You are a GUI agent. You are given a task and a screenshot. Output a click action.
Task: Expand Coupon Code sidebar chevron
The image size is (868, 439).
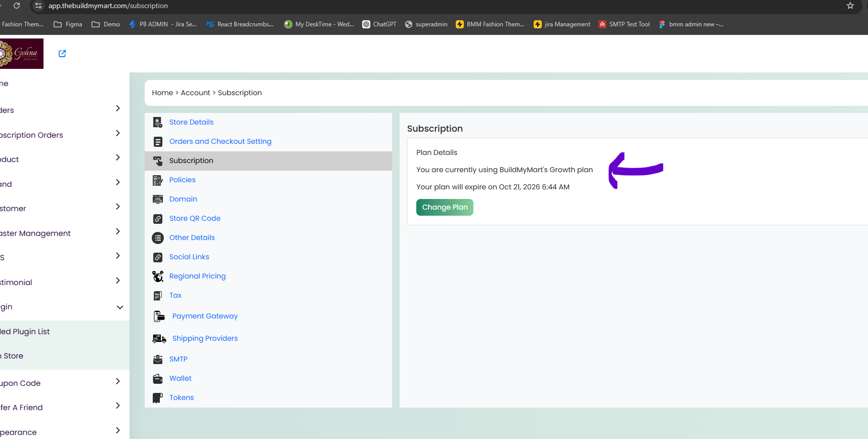[x=118, y=381]
